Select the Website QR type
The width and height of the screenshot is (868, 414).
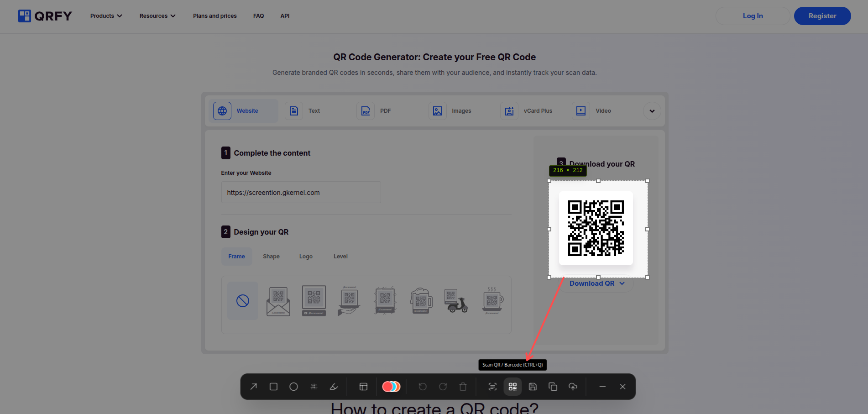(243, 111)
